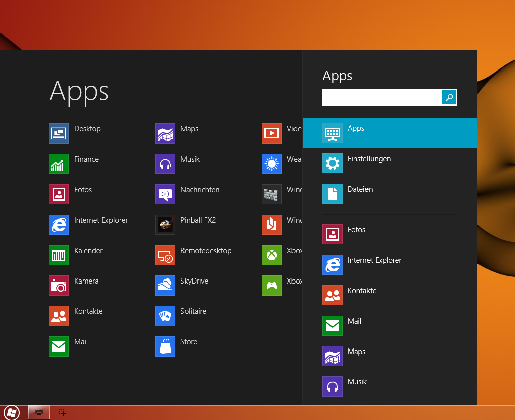Start the Solitaire game

pos(165,316)
